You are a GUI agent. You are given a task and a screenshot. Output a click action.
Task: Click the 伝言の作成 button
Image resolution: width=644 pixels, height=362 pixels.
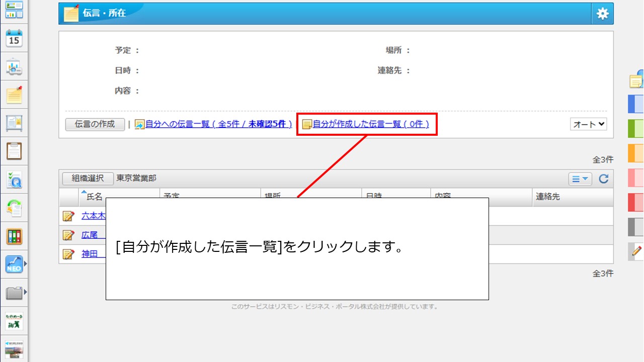(x=95, y=124)
